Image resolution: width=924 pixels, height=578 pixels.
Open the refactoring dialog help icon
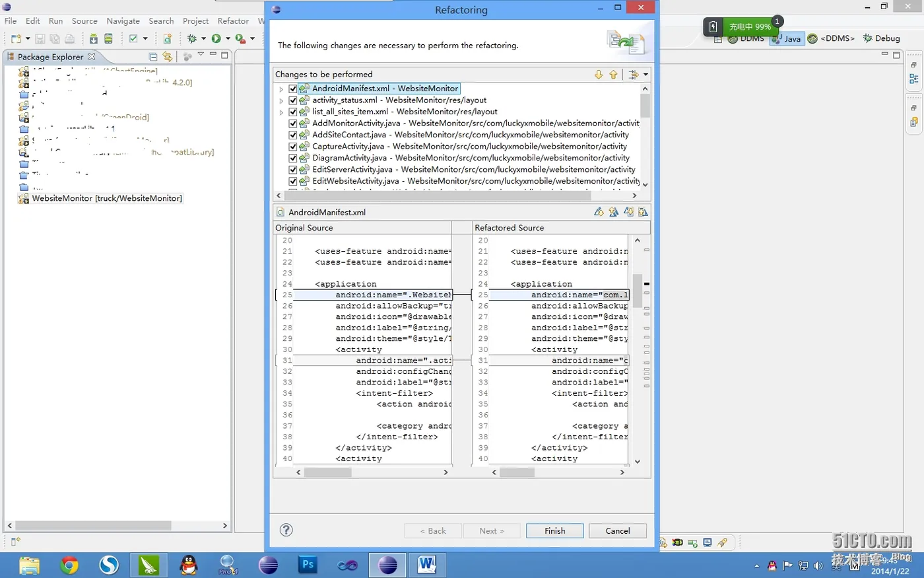click(x=286, y=530)
